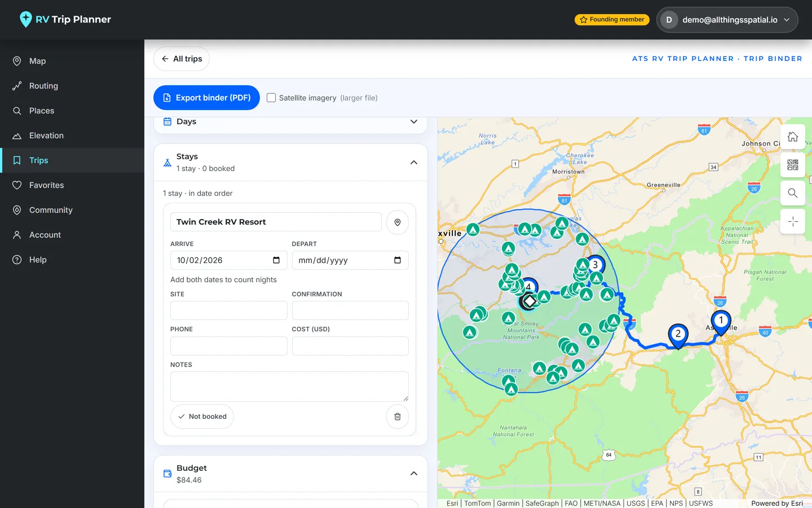The width and height of the screenshot is (812, 508).
Task: Select route stop marker 2 on map
Action: [678, 335]
